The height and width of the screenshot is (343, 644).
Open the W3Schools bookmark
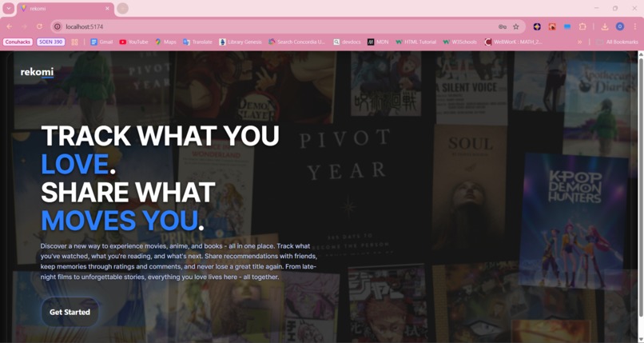(460, 42)
